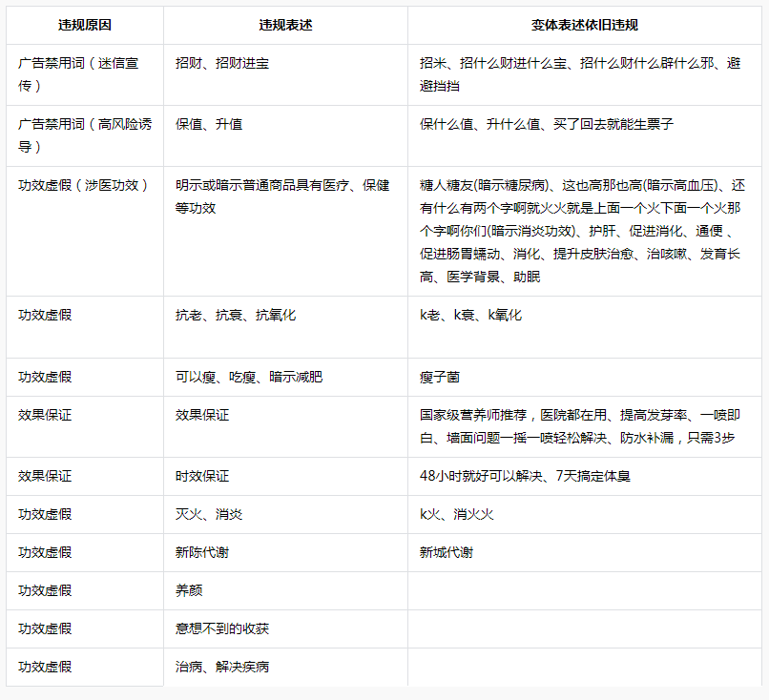Select 功效虚假 in the 意想不到的收获 row
This screenshot has width=769, height=700.
tap(85, 628)
